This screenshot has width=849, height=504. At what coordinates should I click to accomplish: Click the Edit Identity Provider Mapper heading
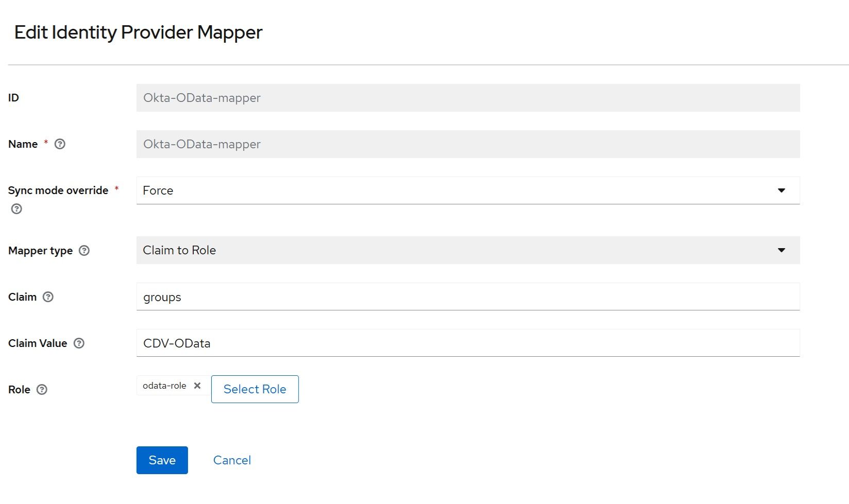[x=138, y=32]
